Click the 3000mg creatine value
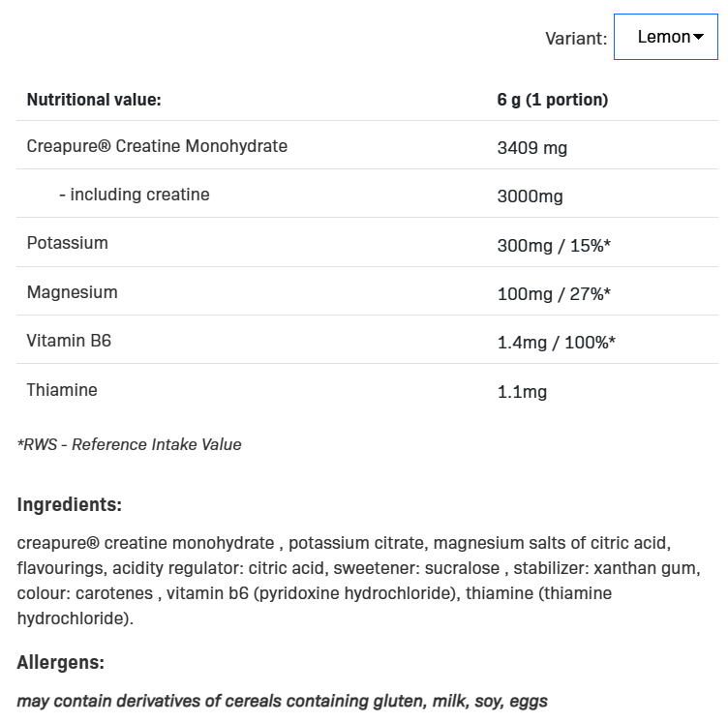Screen dimensions: 728x723 [530, 196]
